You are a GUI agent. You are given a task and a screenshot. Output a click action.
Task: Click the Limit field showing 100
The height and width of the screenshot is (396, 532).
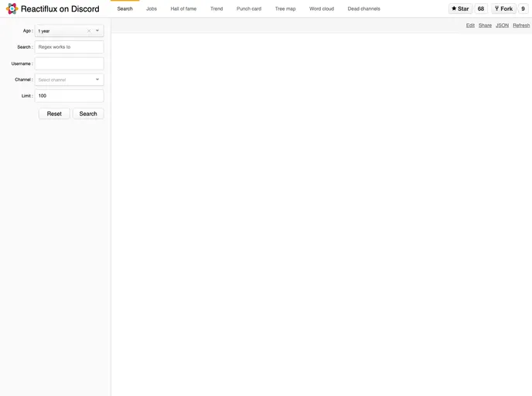[x=70, y=96]
